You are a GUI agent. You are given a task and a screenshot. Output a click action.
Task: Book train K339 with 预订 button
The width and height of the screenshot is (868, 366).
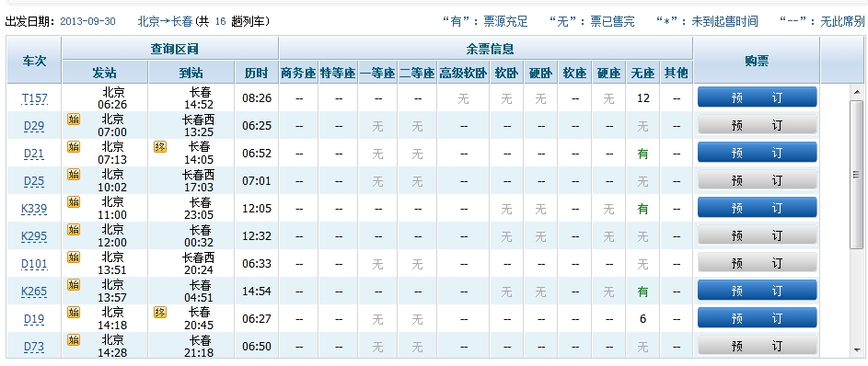coord(757,208)
